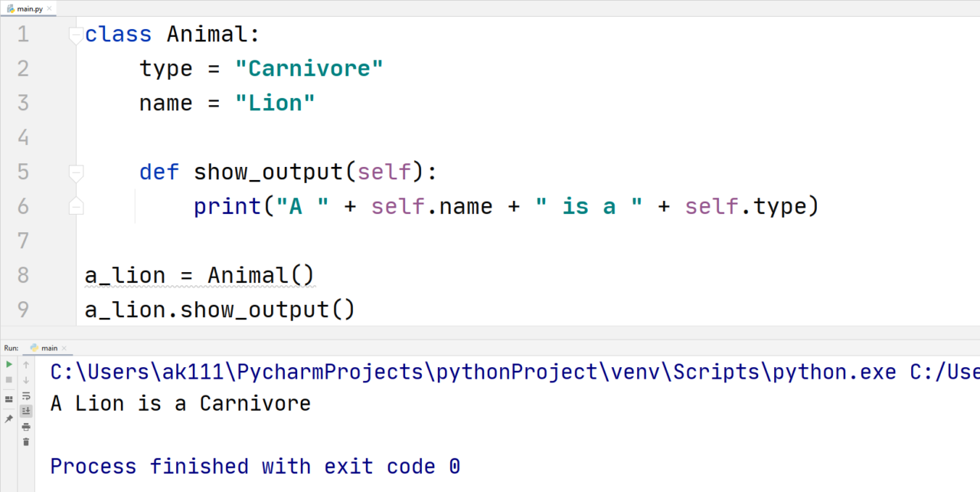Switch to the main.py editor tab

click(29, 8)
